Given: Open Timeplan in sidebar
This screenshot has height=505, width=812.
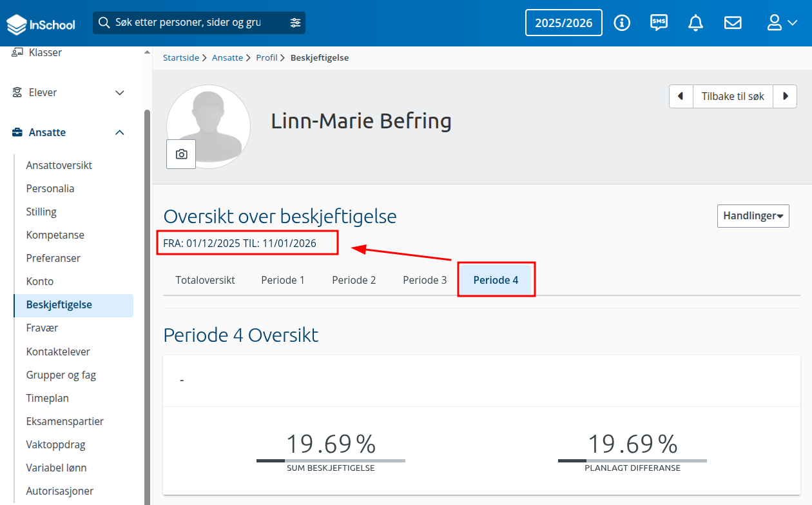Looking at the screenshot, I should coord(48,398).
